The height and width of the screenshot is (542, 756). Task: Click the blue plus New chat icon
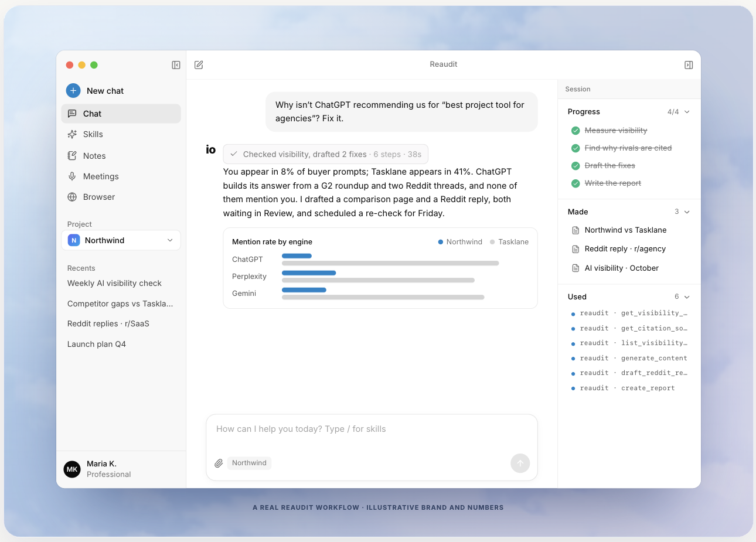[73, 91]
